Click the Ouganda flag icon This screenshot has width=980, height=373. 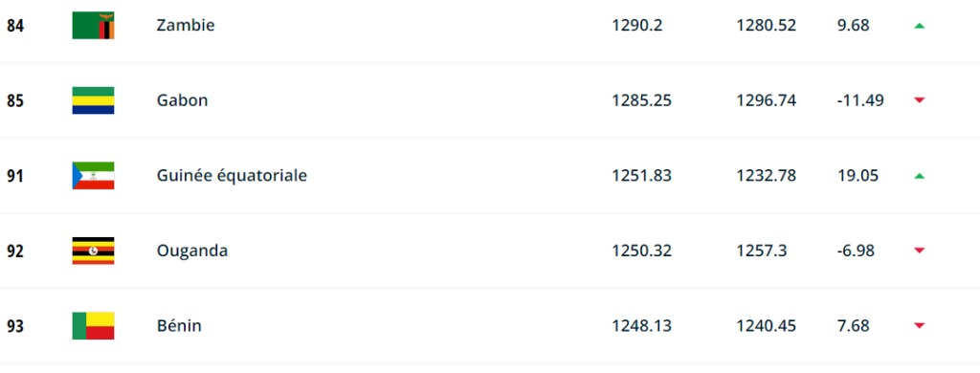(x=93, y=251)
